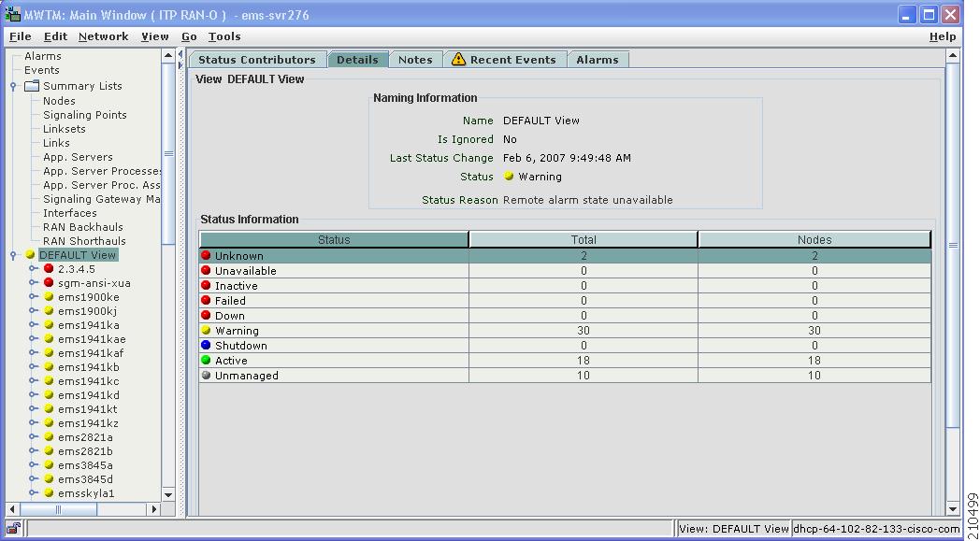Click the red ball in the Down row
The image size is (980, 541).
pyautogui.click(x=207, y=316)
